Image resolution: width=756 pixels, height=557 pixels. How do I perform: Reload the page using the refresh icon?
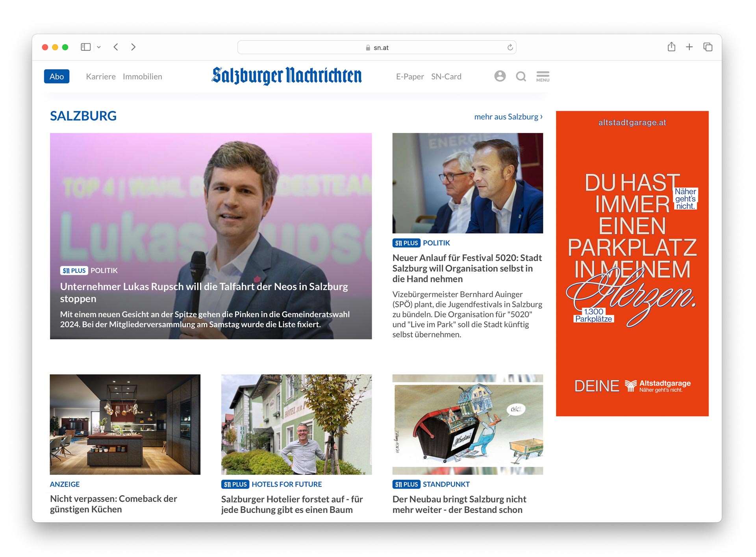510,47
